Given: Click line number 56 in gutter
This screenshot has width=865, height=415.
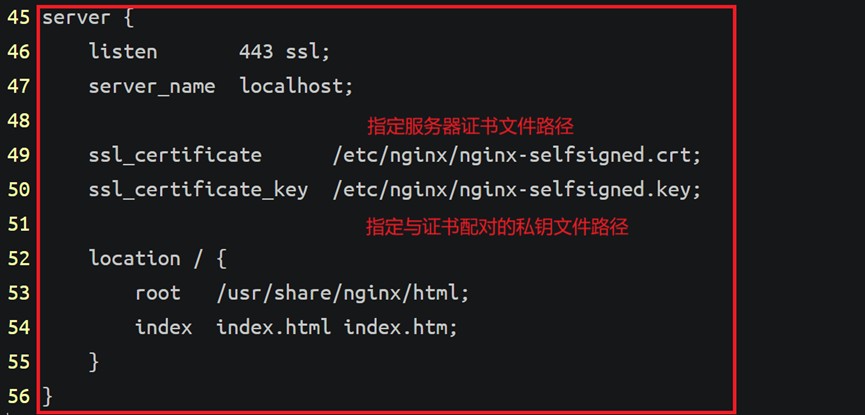Looking at the screenshot, I should click(x=18, y=396).
